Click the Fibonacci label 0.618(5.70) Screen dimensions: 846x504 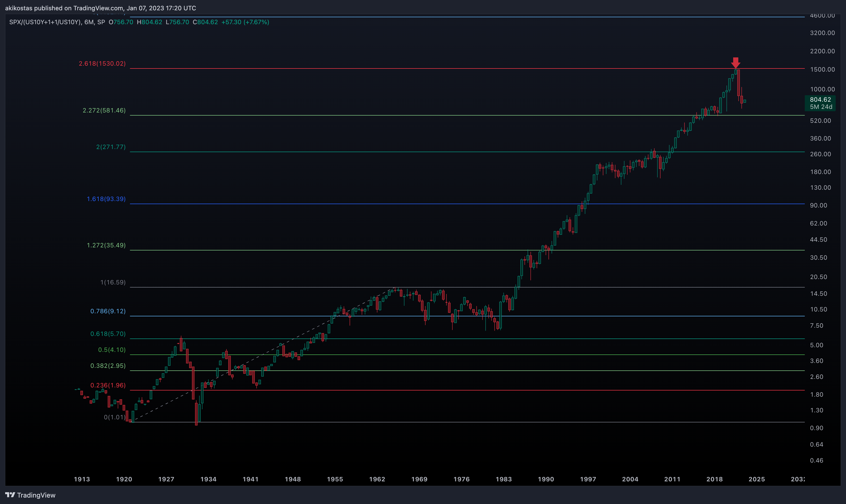tap(108, 334)
